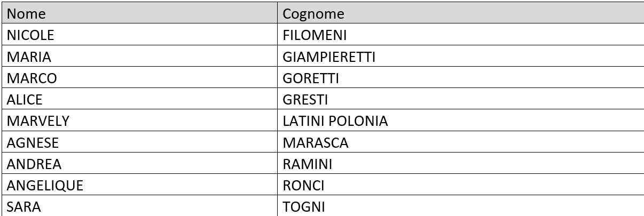
Task: Select the GORETTI surname cell
Action: (311, 78)
